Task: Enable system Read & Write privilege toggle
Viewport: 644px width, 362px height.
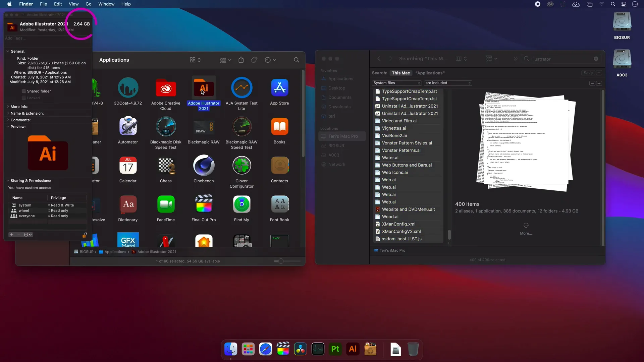Action: 49,205
